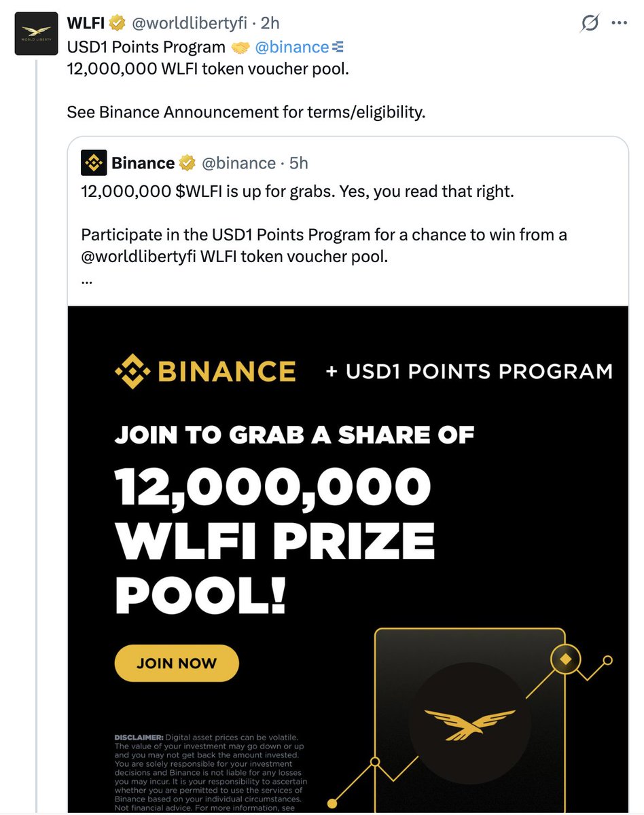Click Binance's gold verified badge
644x815 pixels.
click(x=187, y=163)
